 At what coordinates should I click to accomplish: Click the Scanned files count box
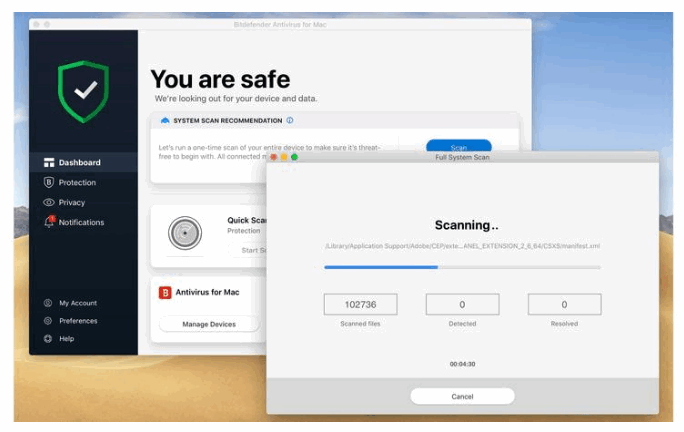[360, 304]
